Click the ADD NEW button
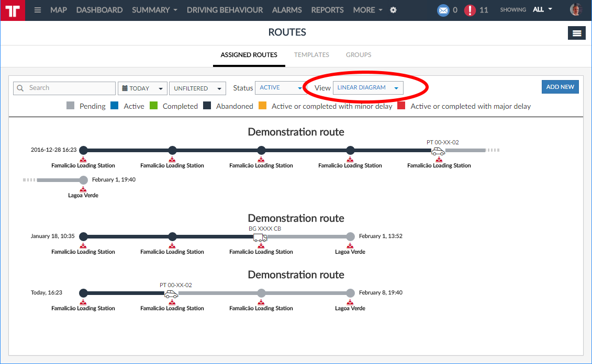The width and height of the screenshot is (592, 364). (x=560, y=87)
